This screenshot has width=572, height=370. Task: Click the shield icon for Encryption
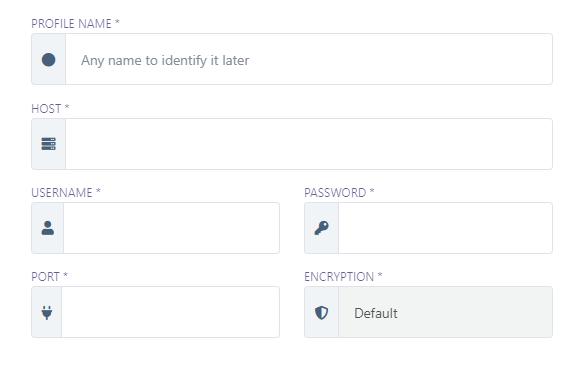click(x=321, y=313)
